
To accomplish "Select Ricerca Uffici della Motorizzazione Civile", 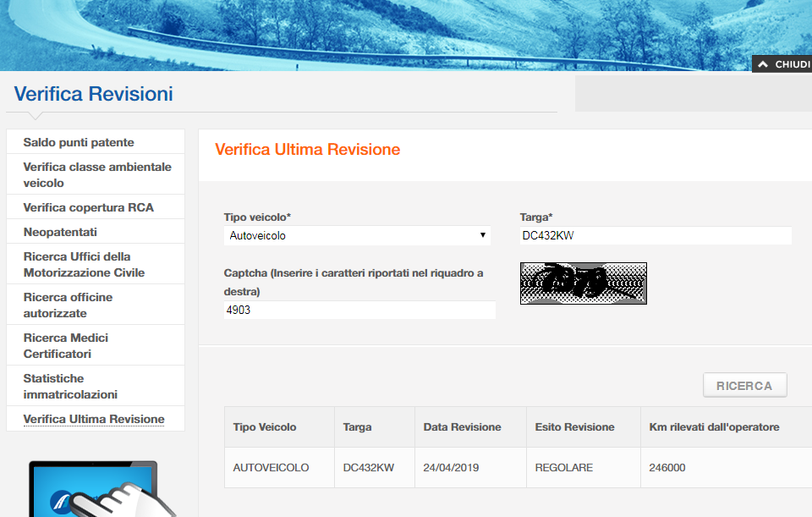I will coord(84,265).
